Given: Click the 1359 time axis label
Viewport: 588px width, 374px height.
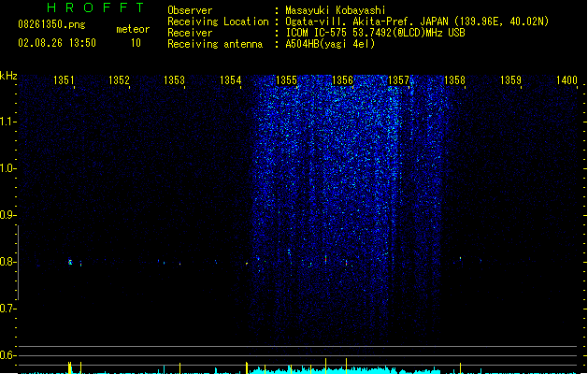Looking at the screenshot, I should tap(510, 80).
